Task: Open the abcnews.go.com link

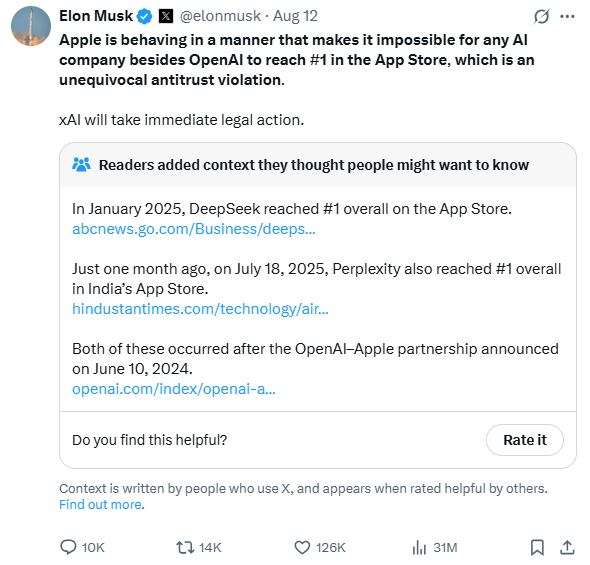Action: click(194, 229)
